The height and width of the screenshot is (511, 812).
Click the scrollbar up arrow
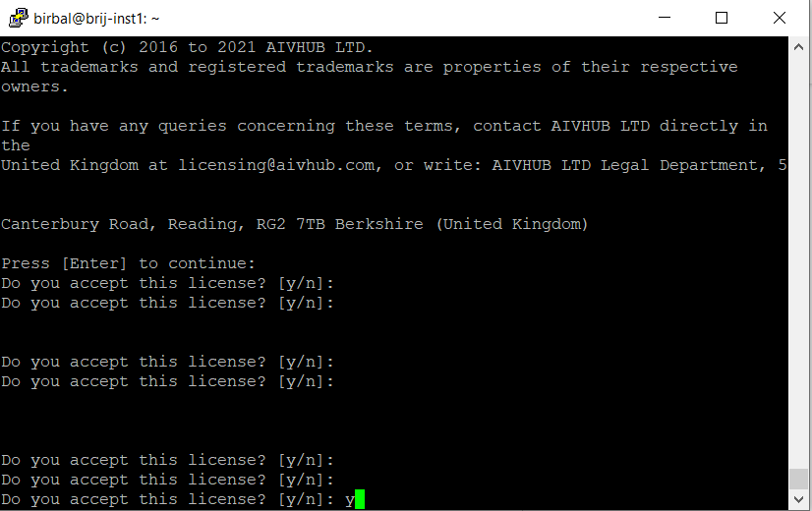tap(798, 47)
